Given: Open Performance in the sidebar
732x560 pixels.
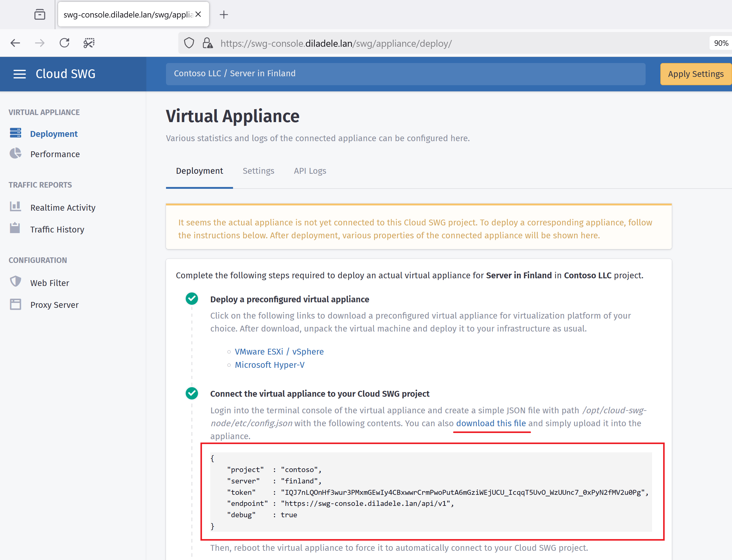Looking at the screenshot, I should point(55,154).
